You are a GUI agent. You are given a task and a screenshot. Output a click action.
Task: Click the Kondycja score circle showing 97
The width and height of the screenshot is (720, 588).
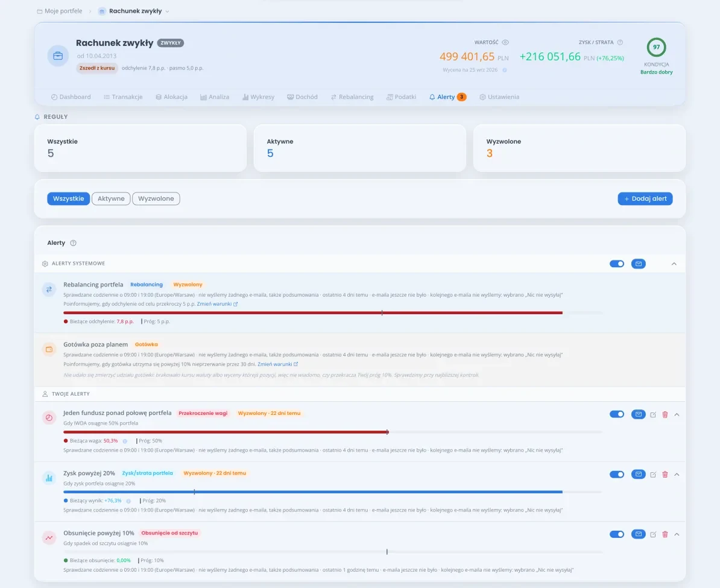pyautogui.click(x=656, y=47)
